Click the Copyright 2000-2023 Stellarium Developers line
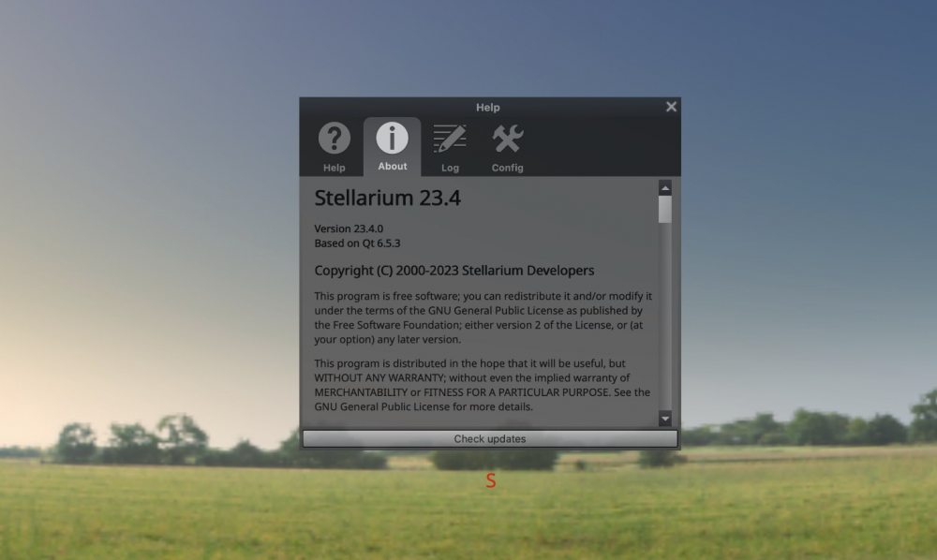This screenshot has height=560, width=937. [454, 271]
